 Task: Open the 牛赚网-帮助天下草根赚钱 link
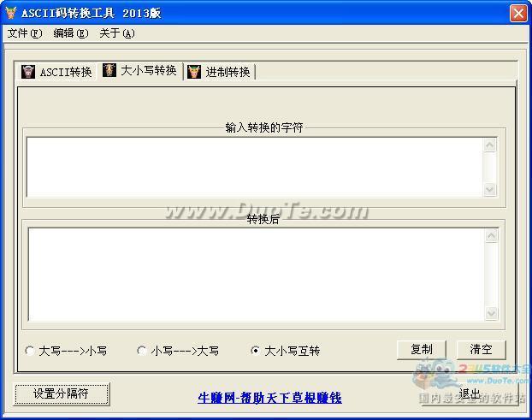tap(269, 398)
